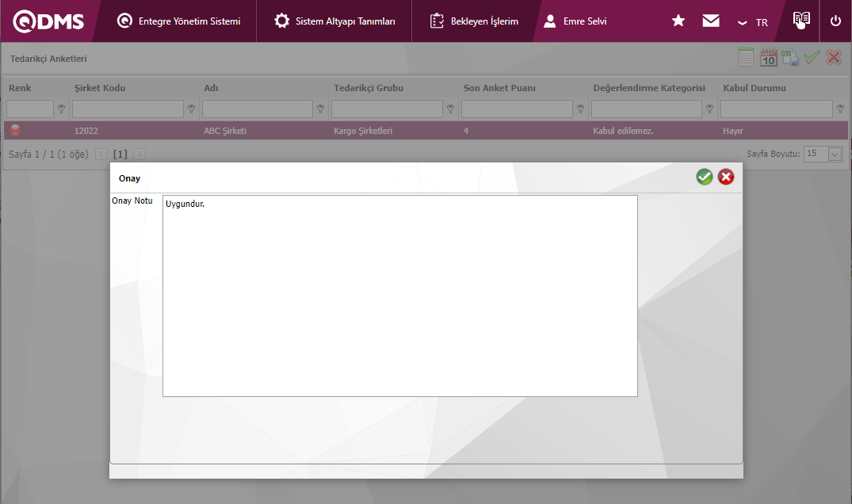Viewport: 852px width, 504px height.
Task: Open the Emre Selvi user menu
Action: pyautogui.click(x=575, y=21)
